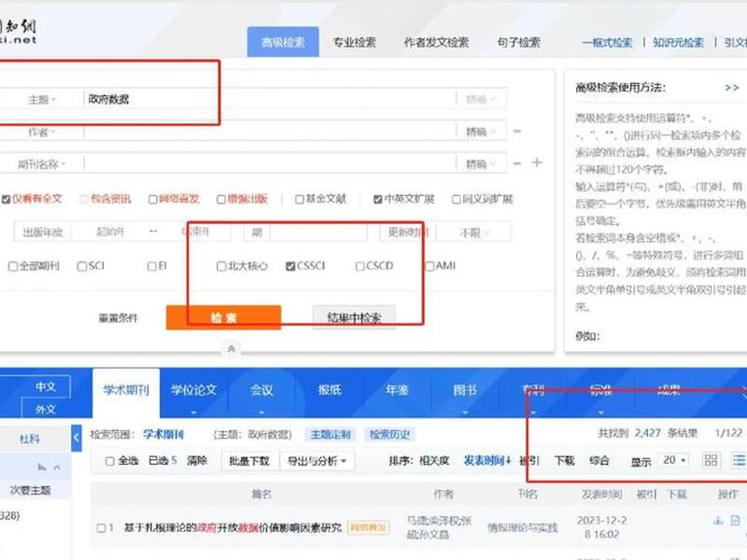Uncheck the CSSCI checkbox

click(x=290, y=266)
